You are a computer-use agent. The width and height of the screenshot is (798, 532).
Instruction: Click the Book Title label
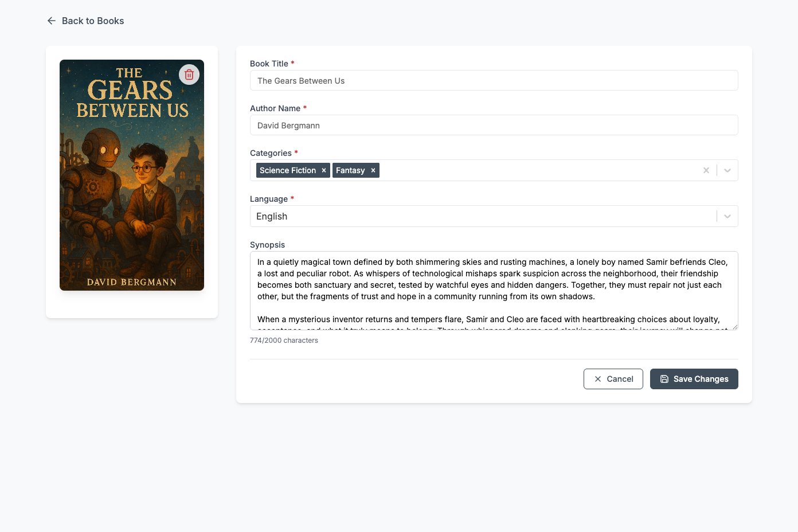tap(269, 64)
